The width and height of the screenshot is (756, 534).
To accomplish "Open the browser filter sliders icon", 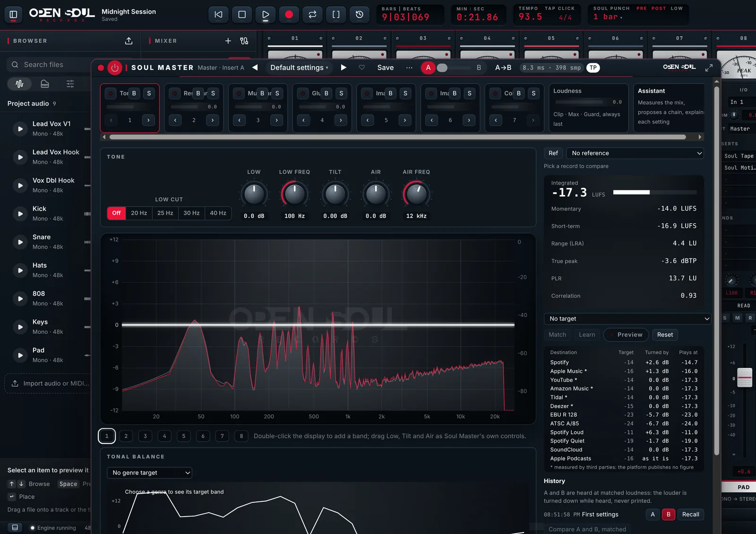I will pos(70,84).
